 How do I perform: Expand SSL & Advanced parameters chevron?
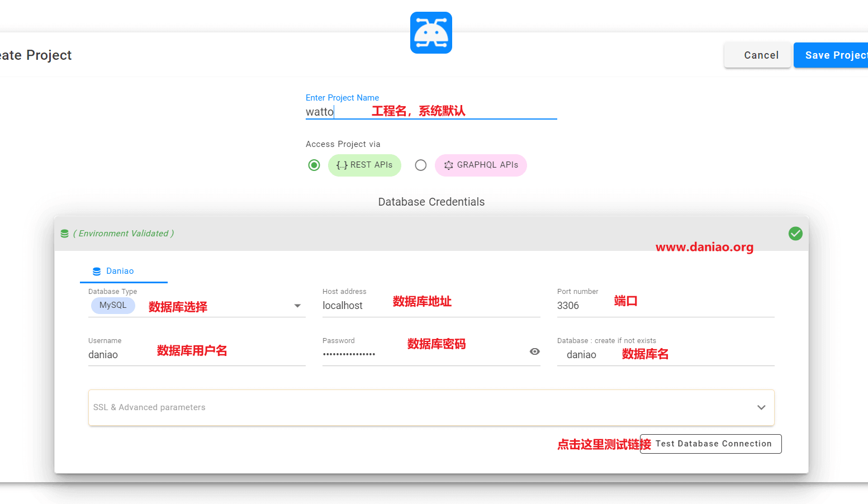point(761,407)
